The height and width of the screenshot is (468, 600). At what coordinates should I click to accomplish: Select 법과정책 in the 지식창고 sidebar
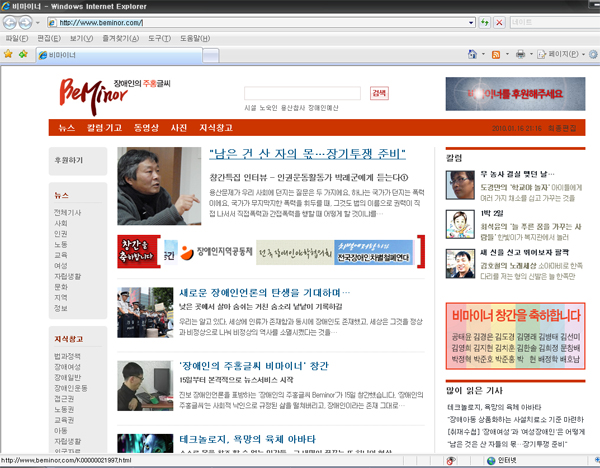[67, 356]
